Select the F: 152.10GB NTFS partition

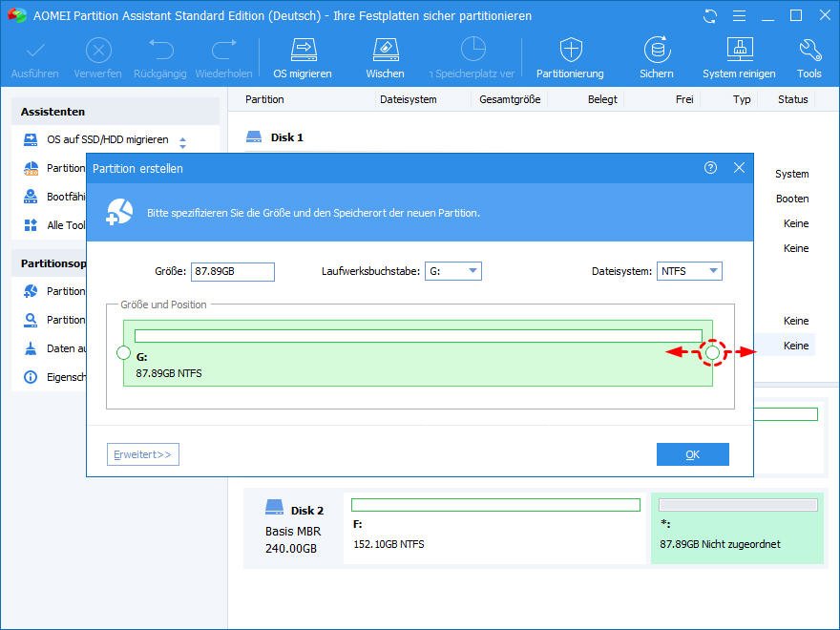(x=495, y=528)
